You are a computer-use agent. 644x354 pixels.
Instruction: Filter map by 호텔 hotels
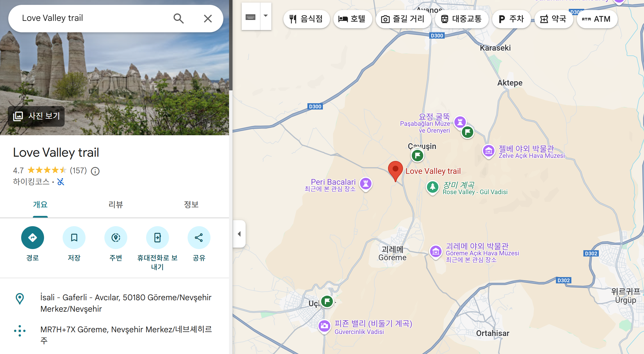pyautogui.click(x=352, y=19)
